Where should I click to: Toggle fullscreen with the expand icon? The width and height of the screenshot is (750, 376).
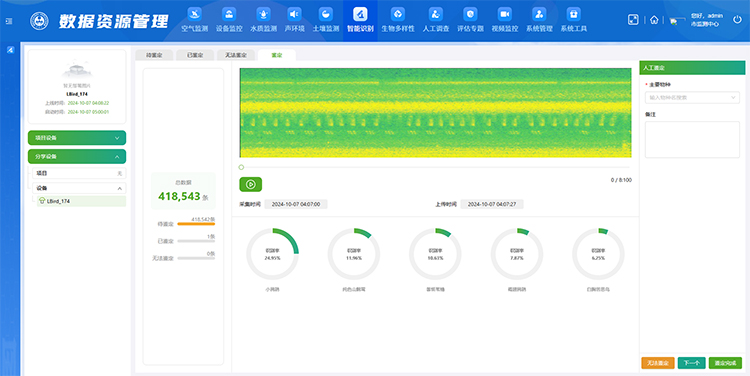pos(633,20)
